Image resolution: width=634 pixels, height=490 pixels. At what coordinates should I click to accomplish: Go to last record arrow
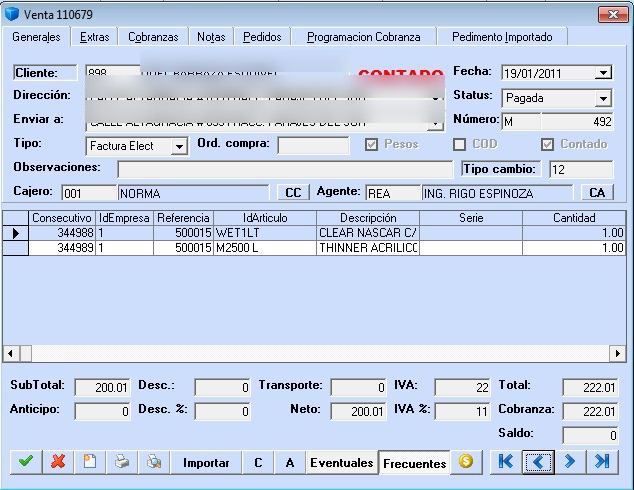(602, 462)
